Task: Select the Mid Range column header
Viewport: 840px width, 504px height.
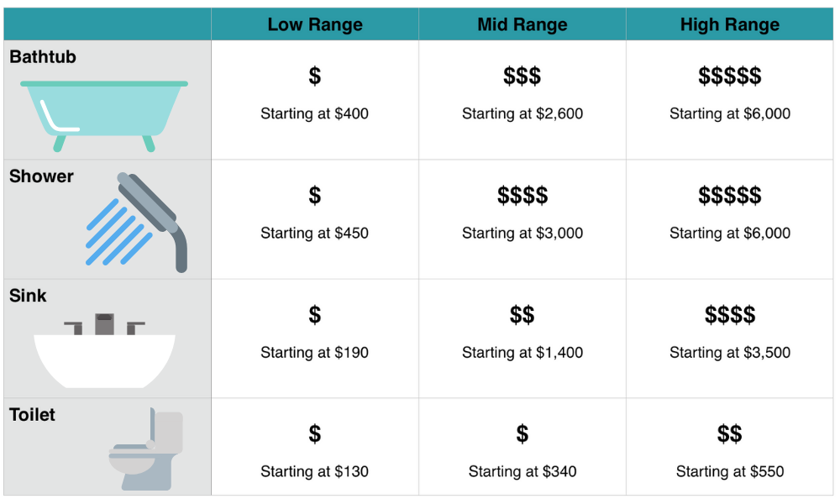Action: (x=522, y=24)
